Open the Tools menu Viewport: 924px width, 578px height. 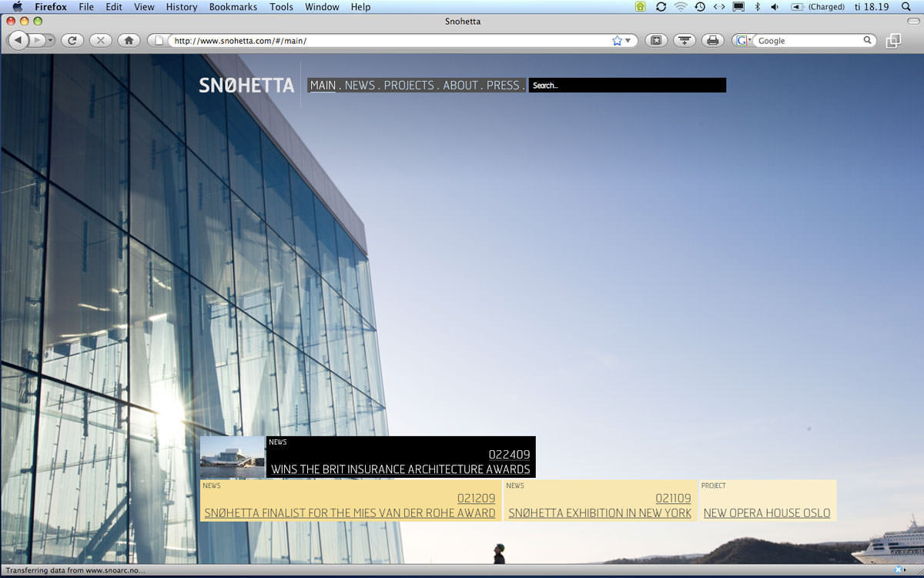281,7
